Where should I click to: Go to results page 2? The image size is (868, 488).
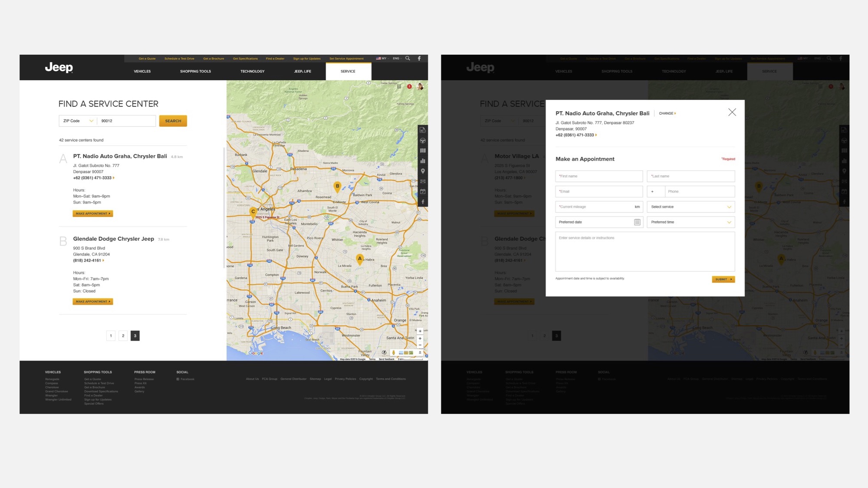coord(123,336)
